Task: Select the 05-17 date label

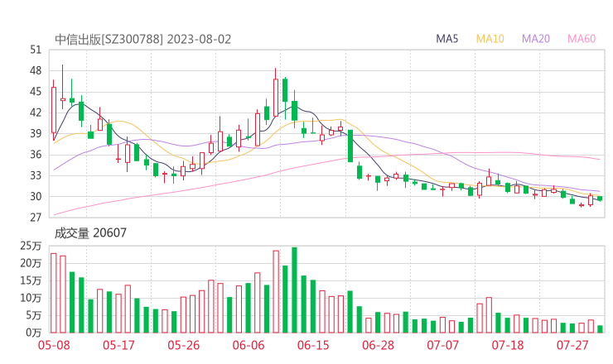Action: tap(118, 345)
